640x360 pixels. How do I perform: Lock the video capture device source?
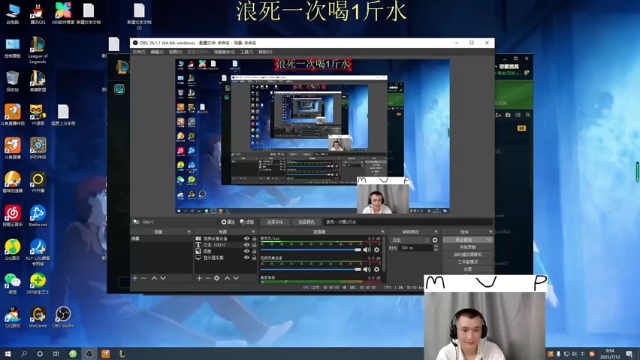254,238
